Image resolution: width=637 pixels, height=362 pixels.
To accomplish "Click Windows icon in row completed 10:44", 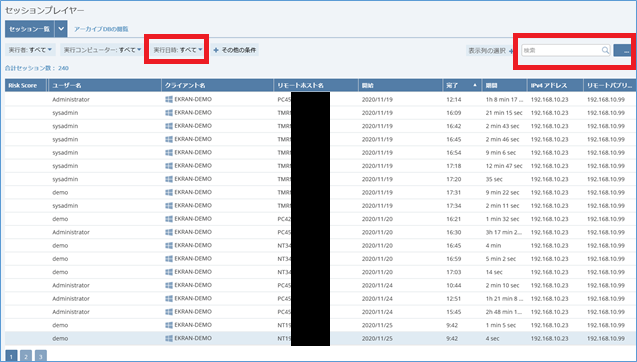I will pos(169,285).
